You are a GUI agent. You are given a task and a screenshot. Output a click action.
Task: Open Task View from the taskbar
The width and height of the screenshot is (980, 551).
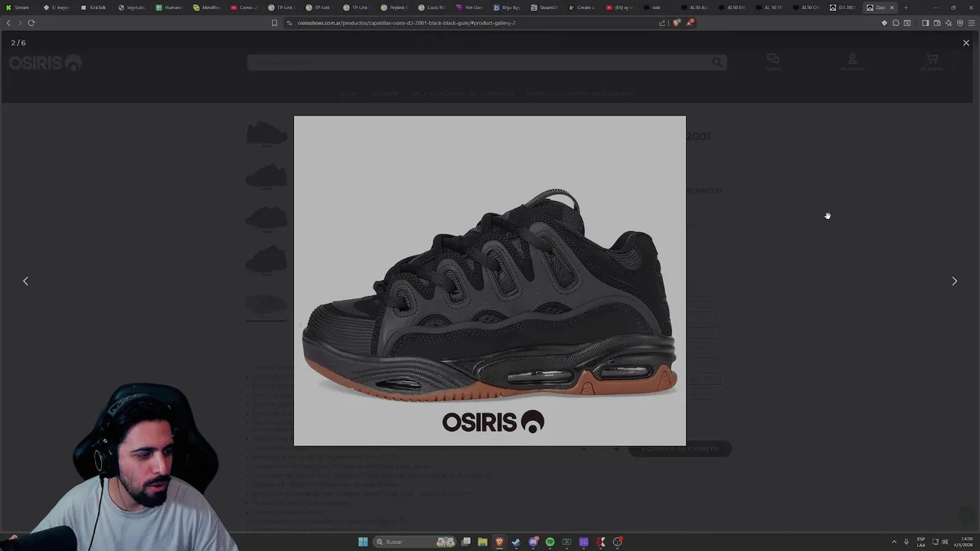click(465, 542)
